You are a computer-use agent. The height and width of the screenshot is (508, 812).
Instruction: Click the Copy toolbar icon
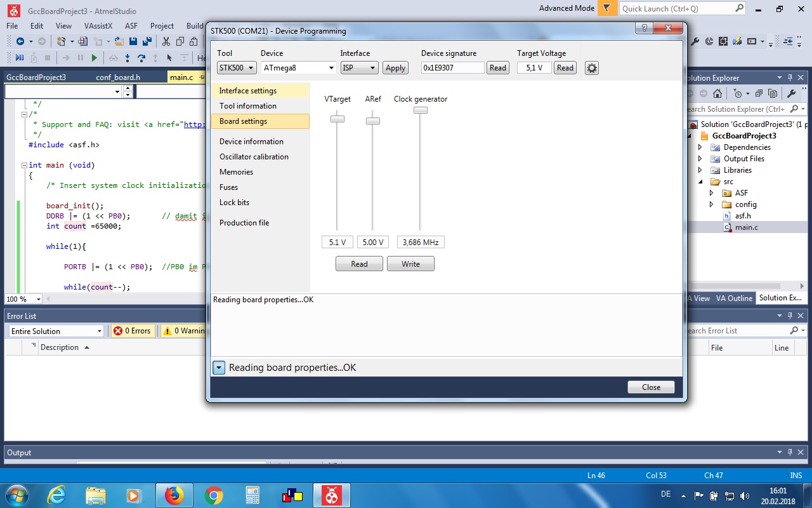coord(180,41)
